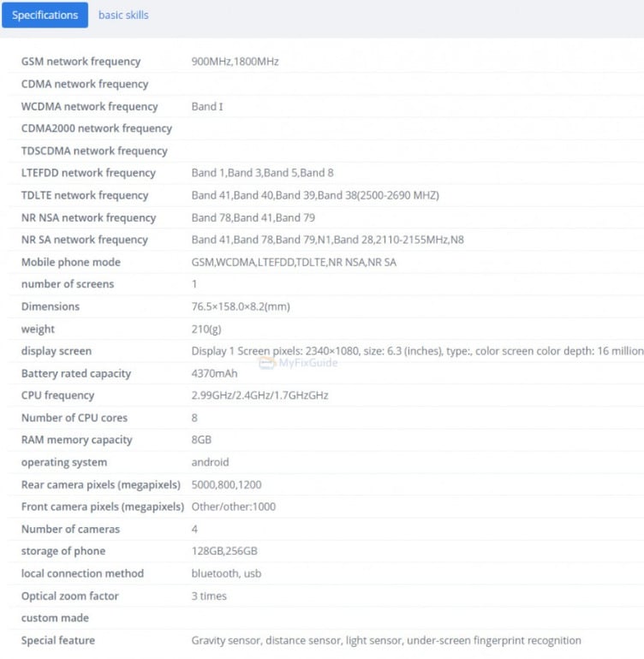Screen dimensions: 644x659
Task: Click the CPU frequency label
Action: tap(57, 395)
